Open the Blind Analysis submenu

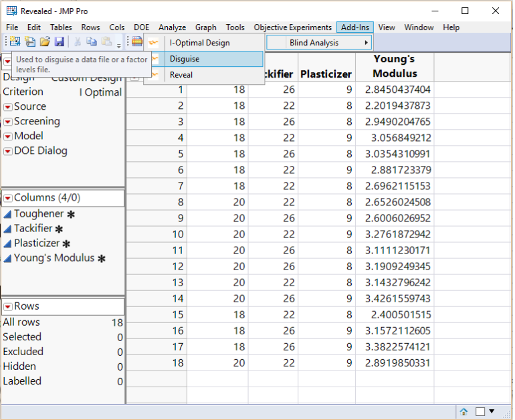pyautogui.click(x=319, y=43)
